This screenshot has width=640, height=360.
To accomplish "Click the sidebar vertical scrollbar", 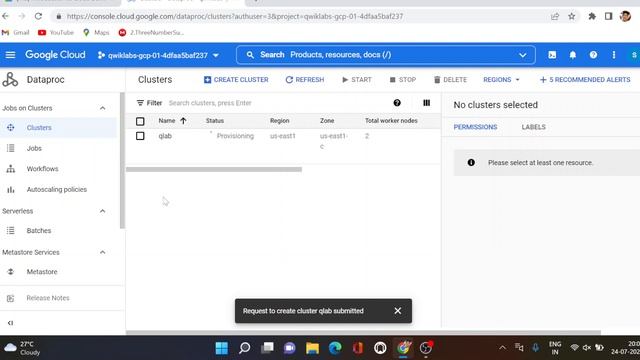I will [122, 160].
